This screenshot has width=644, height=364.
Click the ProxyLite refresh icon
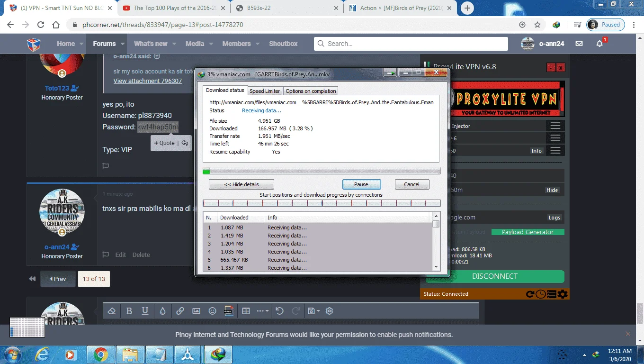pos(531,294)
